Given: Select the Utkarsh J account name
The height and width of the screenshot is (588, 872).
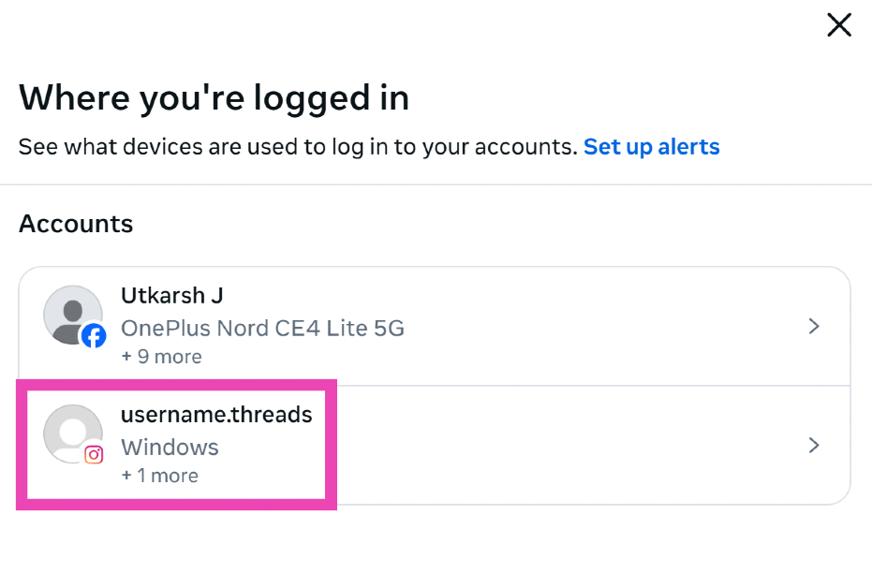Looking at the screenshot, I should (171, 296).
